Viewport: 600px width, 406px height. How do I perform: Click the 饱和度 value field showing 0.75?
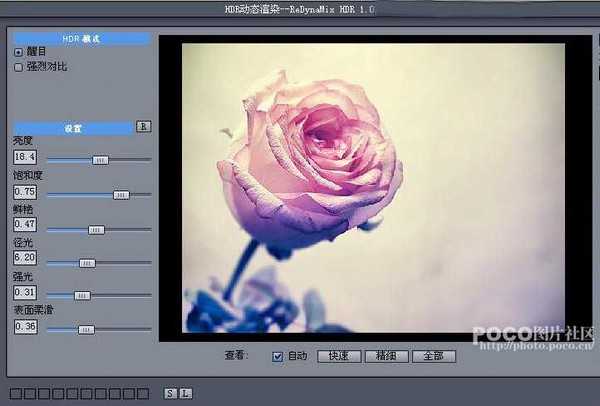click(x=25, y=192)
